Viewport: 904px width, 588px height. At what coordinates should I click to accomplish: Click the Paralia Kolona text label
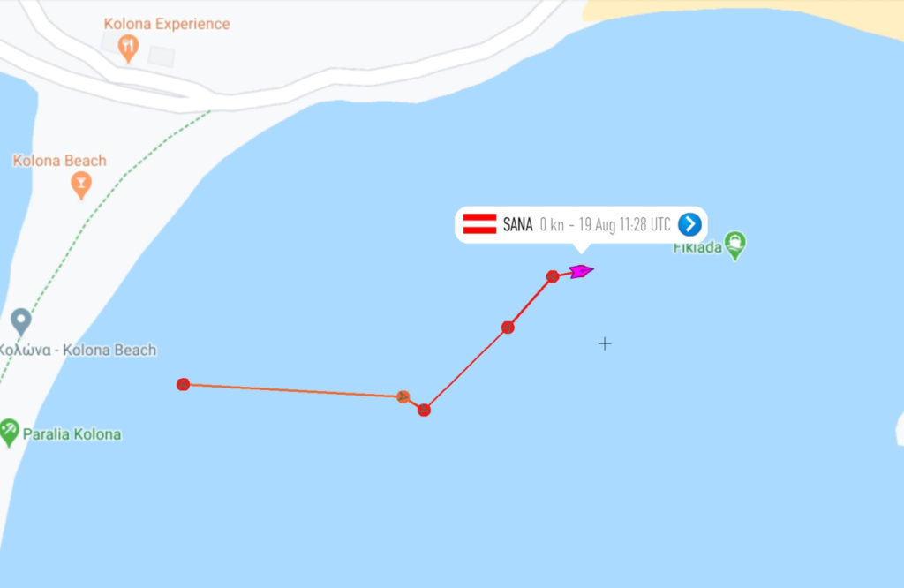click(x=72, y=434)
